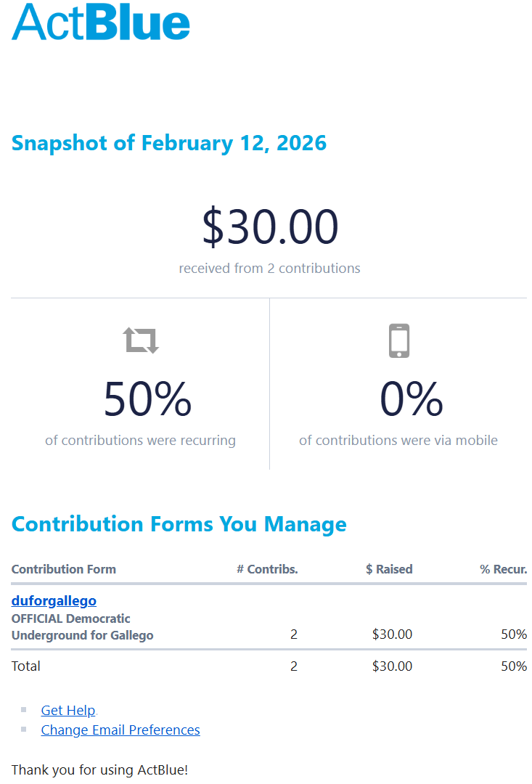Click the mobile phone icon

(x=398, y=340)
